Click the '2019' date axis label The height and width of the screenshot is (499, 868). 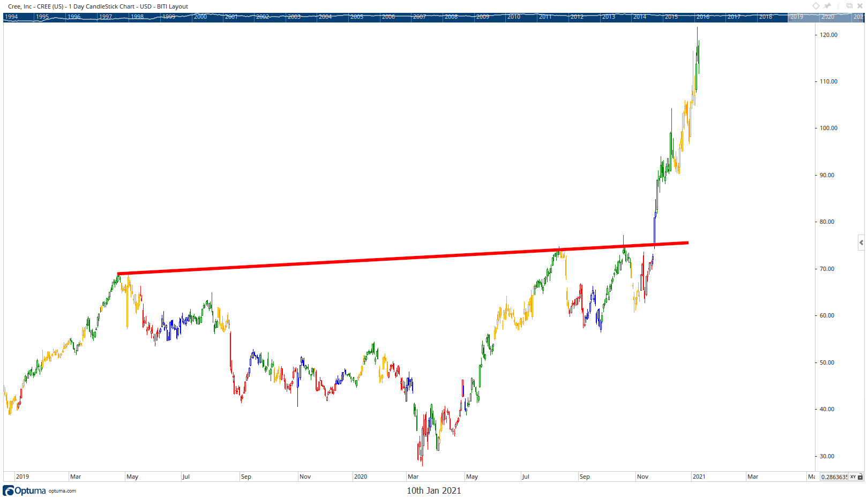coord(23,477)
